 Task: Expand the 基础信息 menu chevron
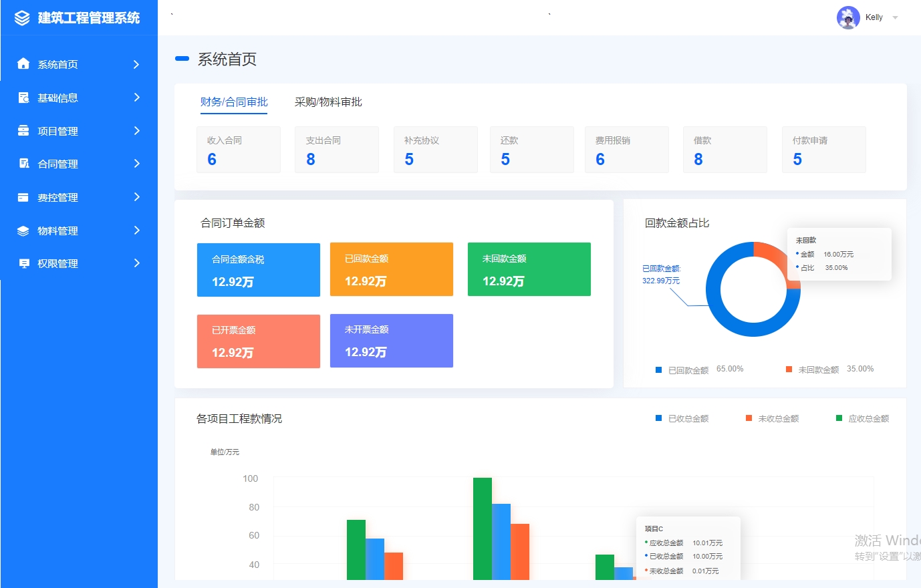coord(136,98)
